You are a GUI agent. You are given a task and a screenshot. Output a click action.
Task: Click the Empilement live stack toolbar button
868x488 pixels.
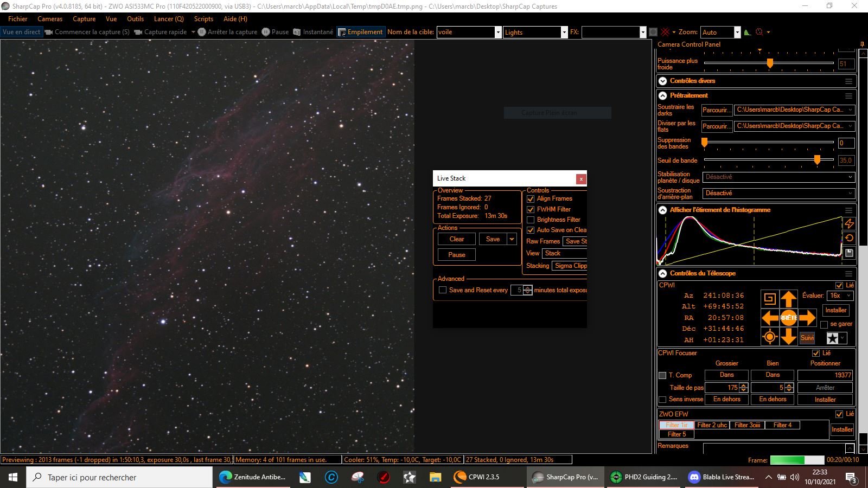(360, 32)
